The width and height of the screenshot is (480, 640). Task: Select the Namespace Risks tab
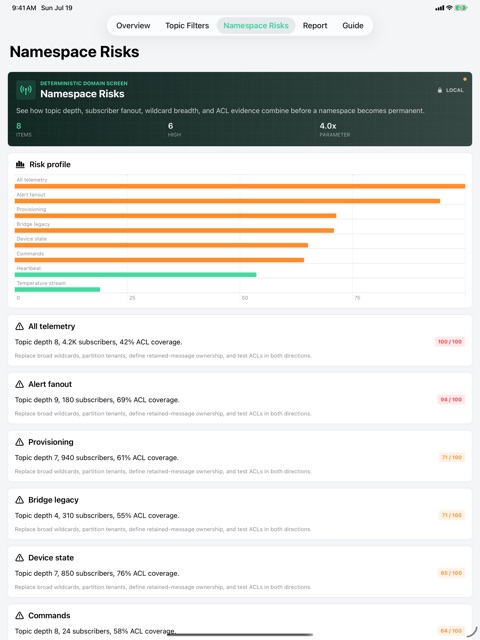pos(256,26)
